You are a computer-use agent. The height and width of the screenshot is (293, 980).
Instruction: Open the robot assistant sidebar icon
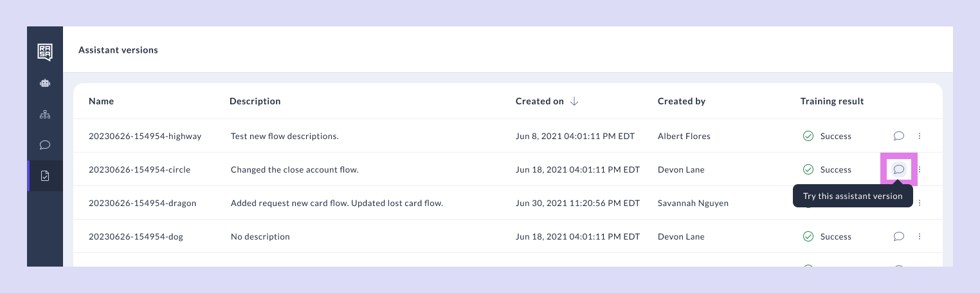[45, 83]
